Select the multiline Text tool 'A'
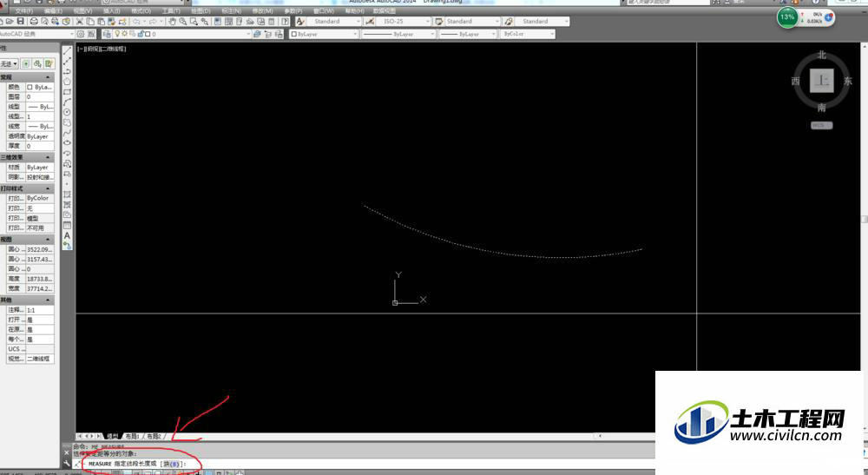This screenshot has height=475, width=868. (67, 235)
